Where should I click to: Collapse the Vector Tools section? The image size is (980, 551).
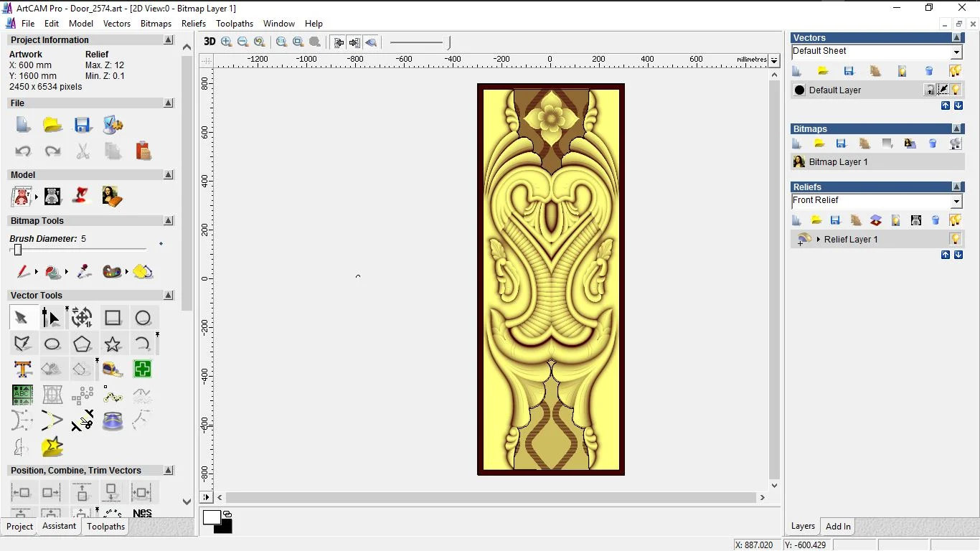click(169, 296)
